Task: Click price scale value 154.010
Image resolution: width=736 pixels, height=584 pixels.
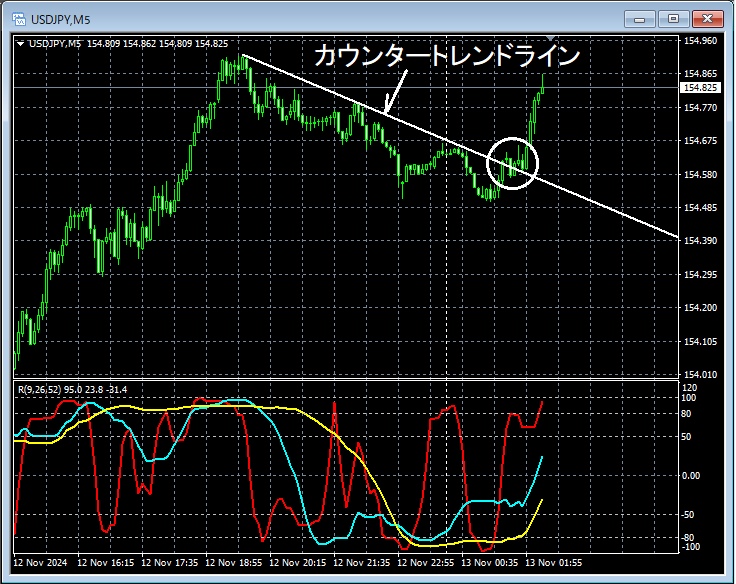Action: point(700,374)
